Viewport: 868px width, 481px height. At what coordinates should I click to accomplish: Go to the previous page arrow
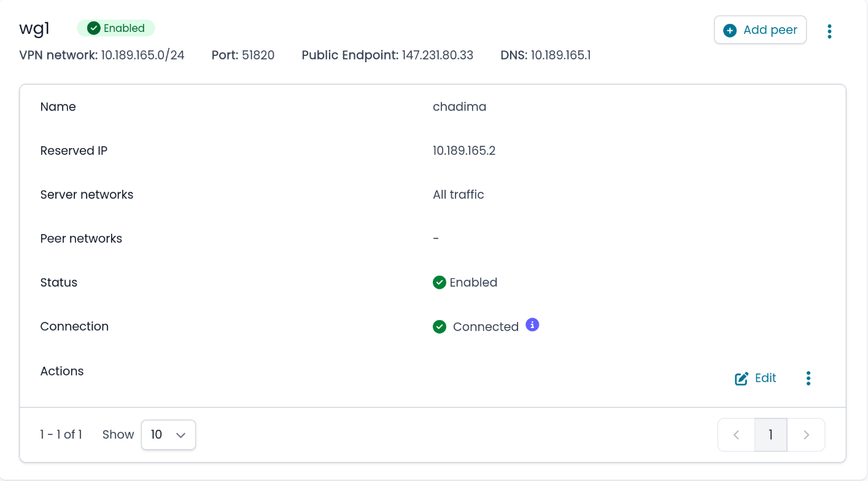click(736, 435)
